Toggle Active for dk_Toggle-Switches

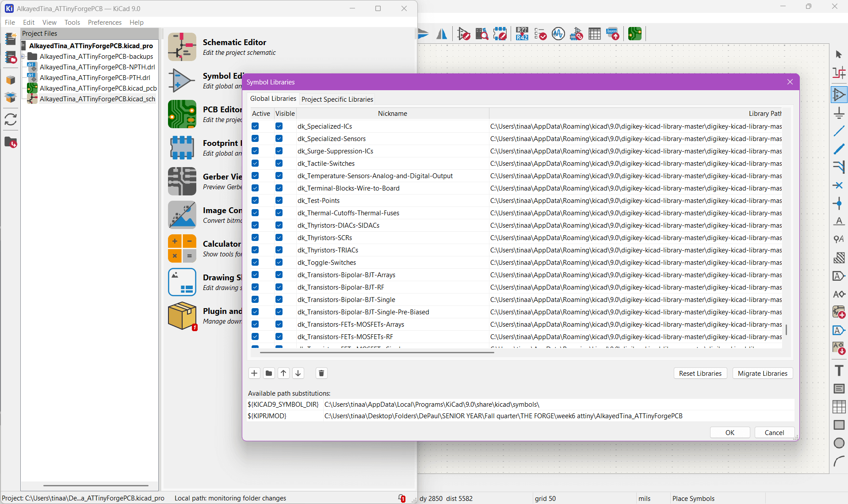255,262
